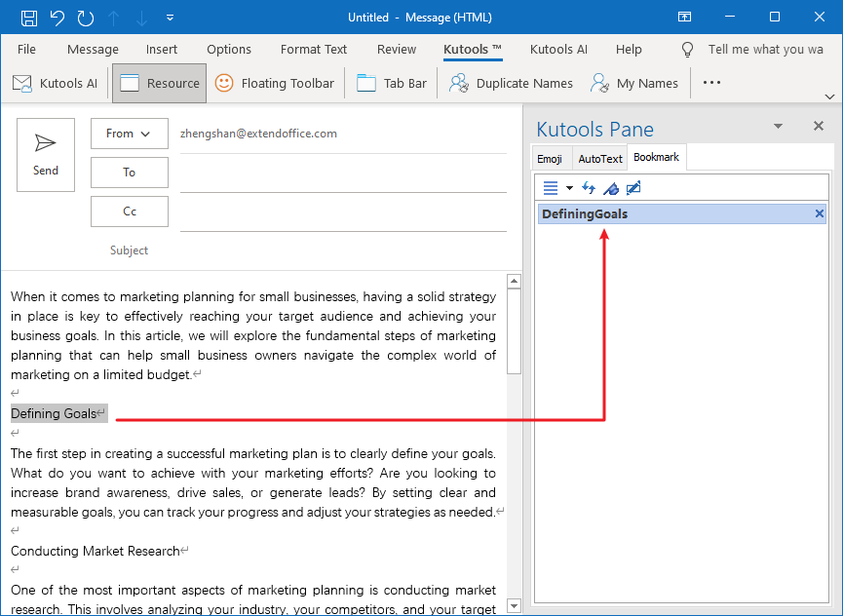
Task: Open the Customize Quick Access Toolbar dropdown
Action: point(170,18)
